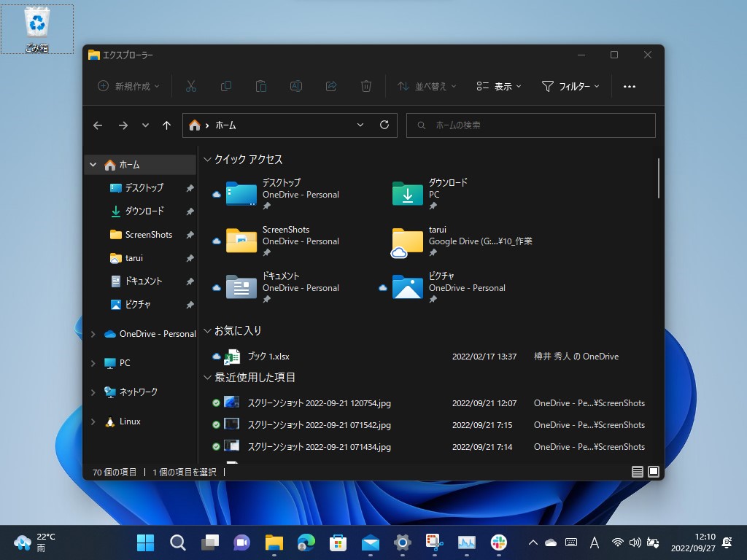Click the Paste clipboard icon
Image resolution: width=747 pixels, height=560 pixels.
[260, 86]
